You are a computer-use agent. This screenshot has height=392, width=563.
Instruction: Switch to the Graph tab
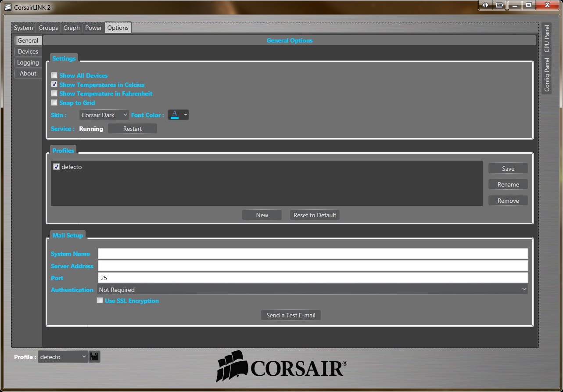click(x=72, y=28)
